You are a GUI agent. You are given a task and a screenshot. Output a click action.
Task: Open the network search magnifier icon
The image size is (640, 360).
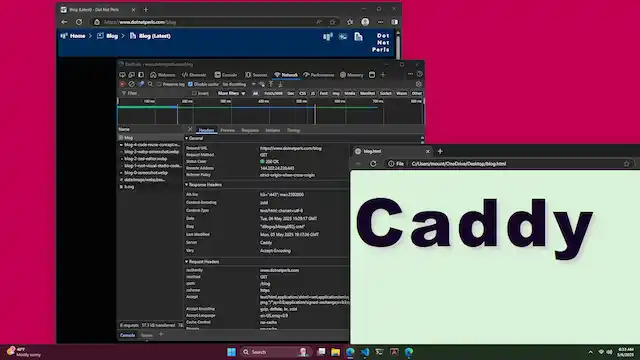pyautogui.click(x=150, y=84)
